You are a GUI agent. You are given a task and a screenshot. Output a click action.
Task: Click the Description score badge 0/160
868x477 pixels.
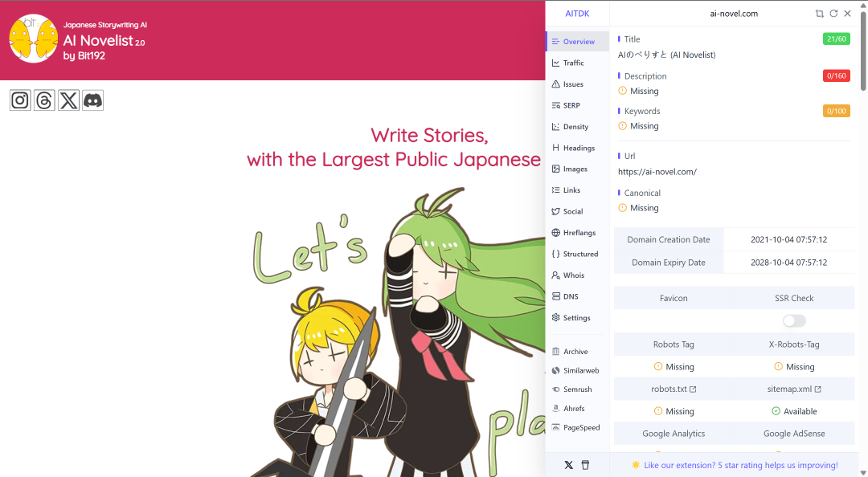pyautogui.click(x=837, y=75)
